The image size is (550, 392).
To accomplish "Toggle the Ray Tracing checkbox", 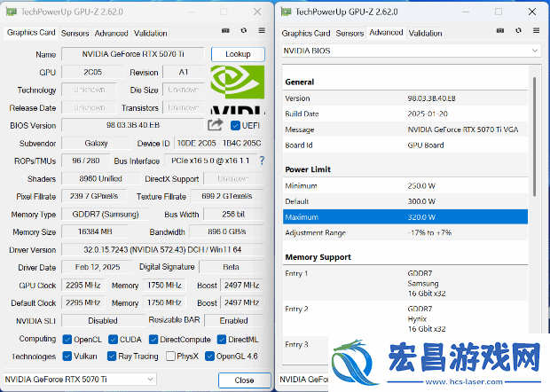I will tap(112, 357).
